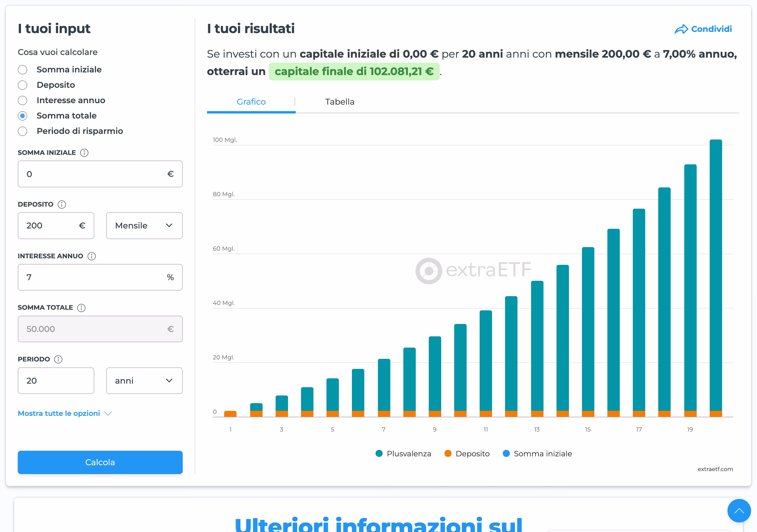Image resolution: width=757 pixels, height=532 pixels.
Task: Select the Periodo di risparmio radio option
Action: (x=22, y=131)
